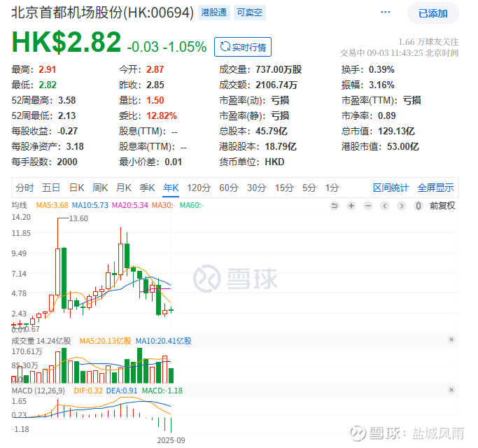Click the 港股市值 53.00亿 value
Viewport: 478px width, 448px height.
[403, 146]
